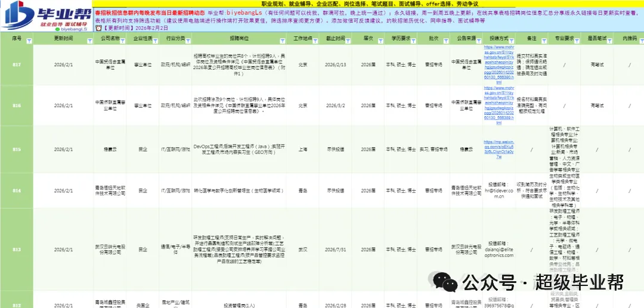
Task: Open the 公告来源 column filter dropdown
Action: 478,41
